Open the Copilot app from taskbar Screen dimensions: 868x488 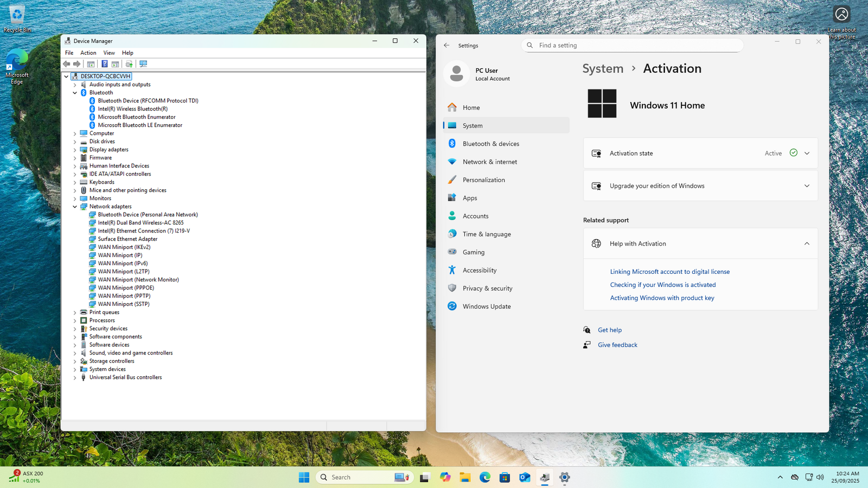[445, 477]
